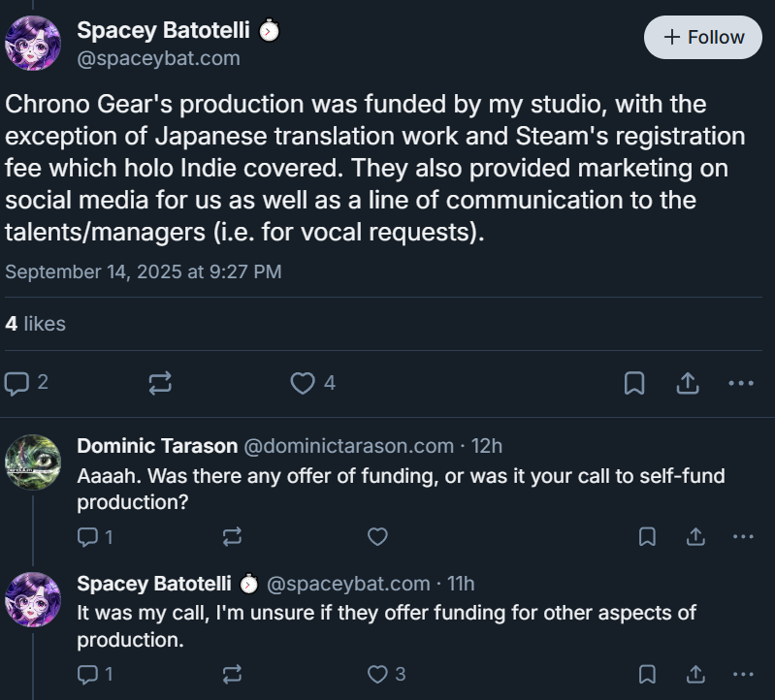Bookmark Dominic Tarason's reply
This screenshot has width=775, height=700.
648,536
